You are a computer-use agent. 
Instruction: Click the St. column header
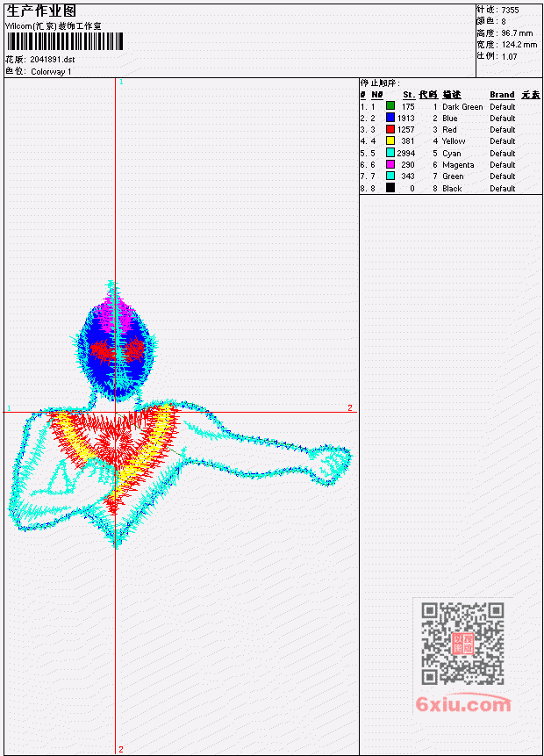(409, 95)
